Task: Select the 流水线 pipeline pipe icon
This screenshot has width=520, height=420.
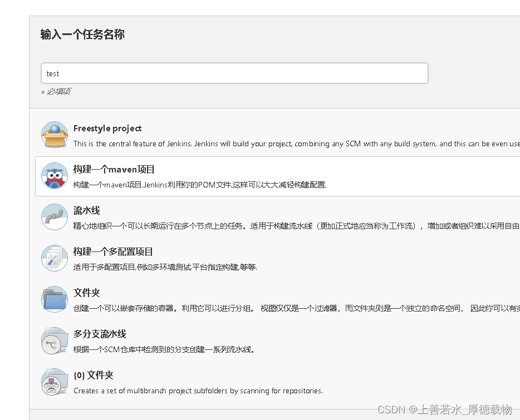Action: click(x=55, y=217)
